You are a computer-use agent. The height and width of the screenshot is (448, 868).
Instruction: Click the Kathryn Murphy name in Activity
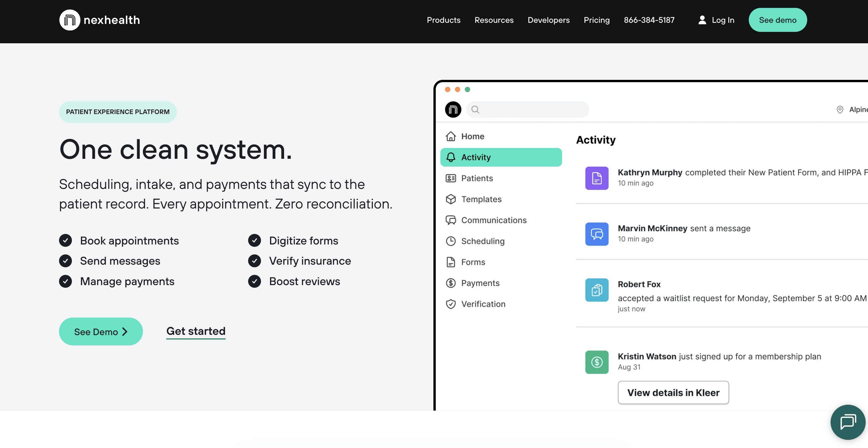(650, 172)
